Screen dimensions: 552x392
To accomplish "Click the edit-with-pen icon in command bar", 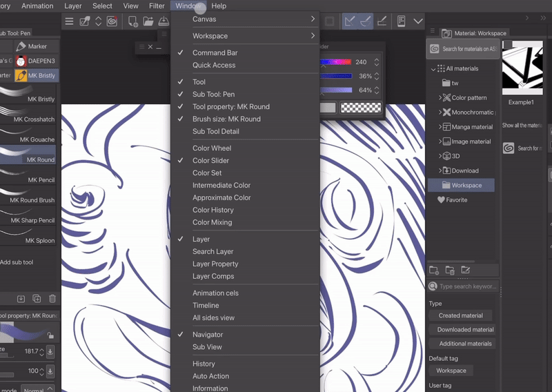I will click(84, 21).
